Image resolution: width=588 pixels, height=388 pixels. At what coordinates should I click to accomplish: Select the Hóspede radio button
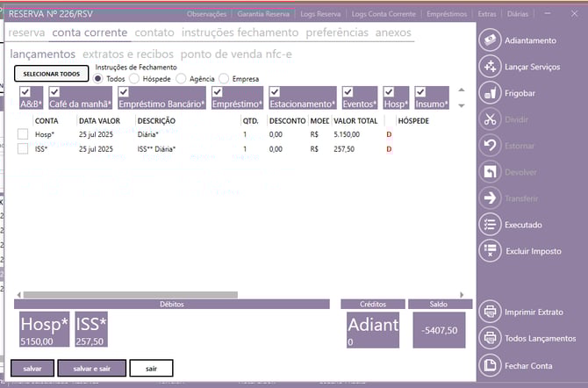coord(134,78)
